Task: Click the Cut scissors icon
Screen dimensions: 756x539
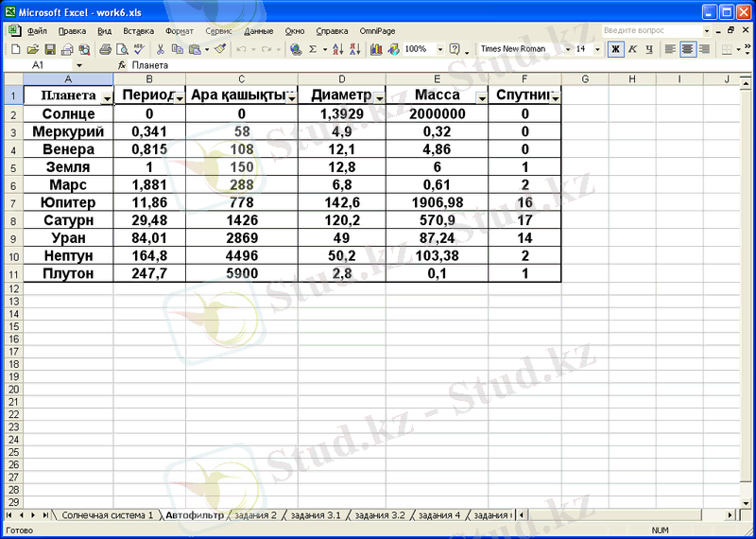Action: tap(161, 48)
